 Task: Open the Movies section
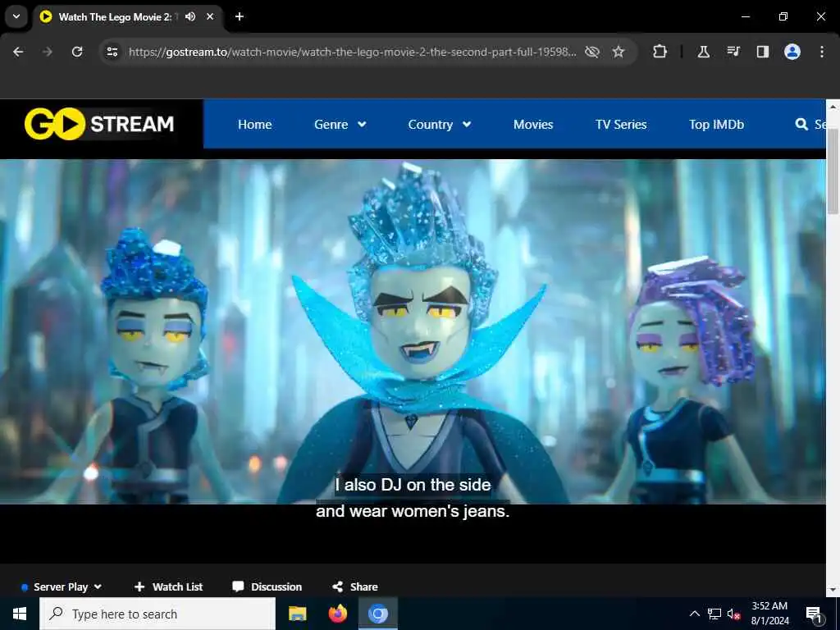[533, 125]
